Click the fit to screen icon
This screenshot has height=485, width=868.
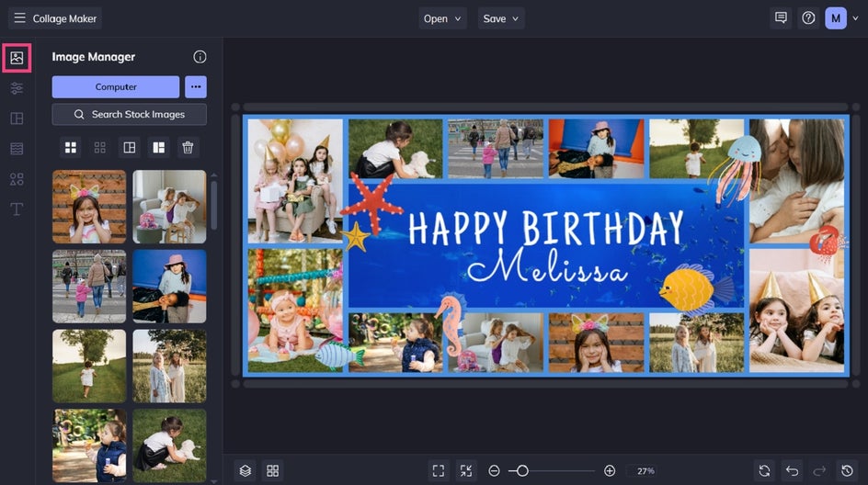click(439, 470)
